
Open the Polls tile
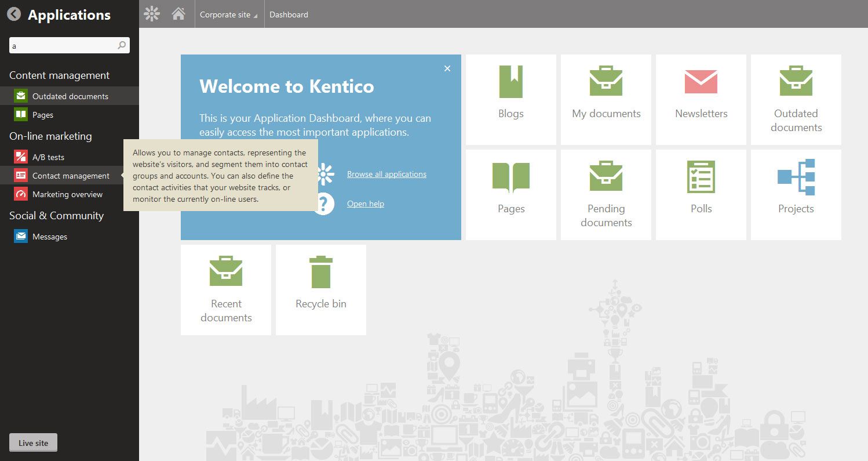(701, 195)
